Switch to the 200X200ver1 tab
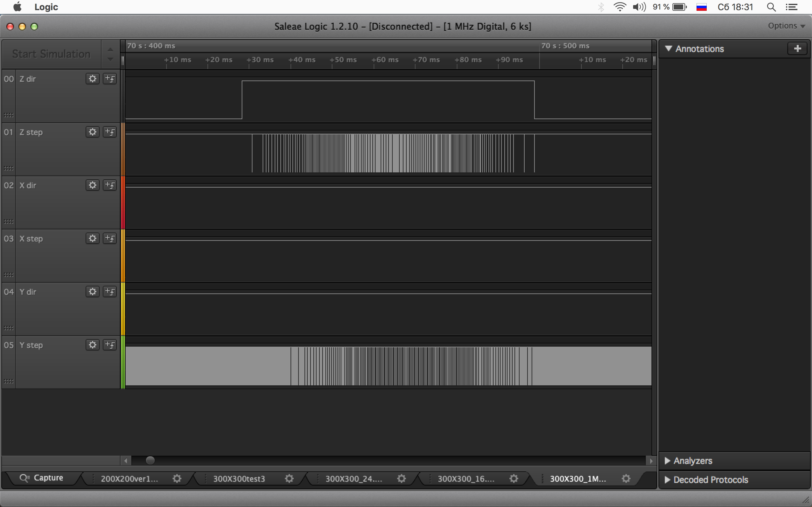This screenshot has width=812, height=507. [129, 478]
